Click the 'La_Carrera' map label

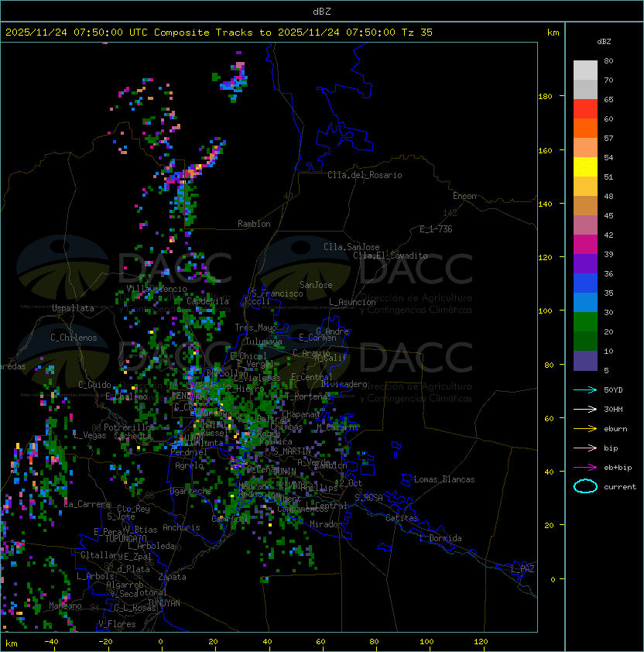[x=87, y=504]
